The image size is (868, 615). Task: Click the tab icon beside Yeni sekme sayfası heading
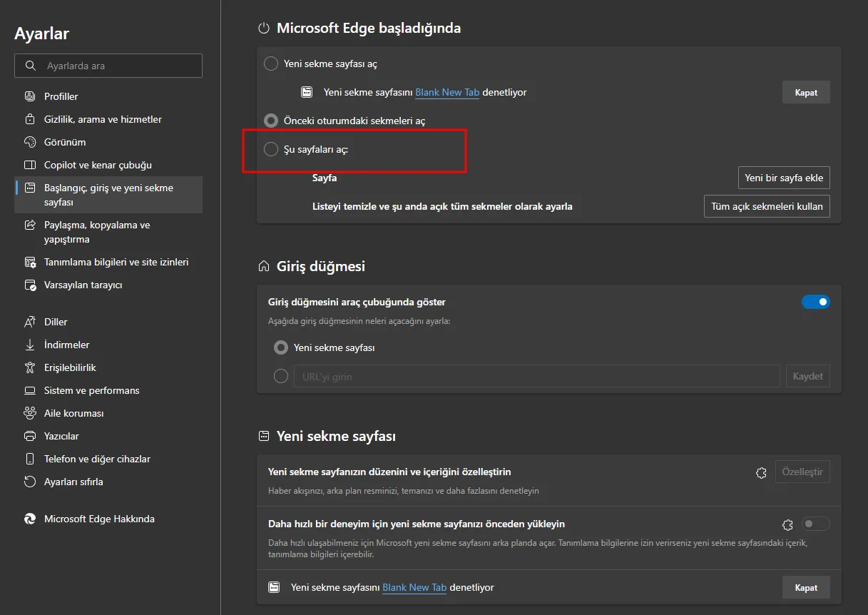point(264,436)
